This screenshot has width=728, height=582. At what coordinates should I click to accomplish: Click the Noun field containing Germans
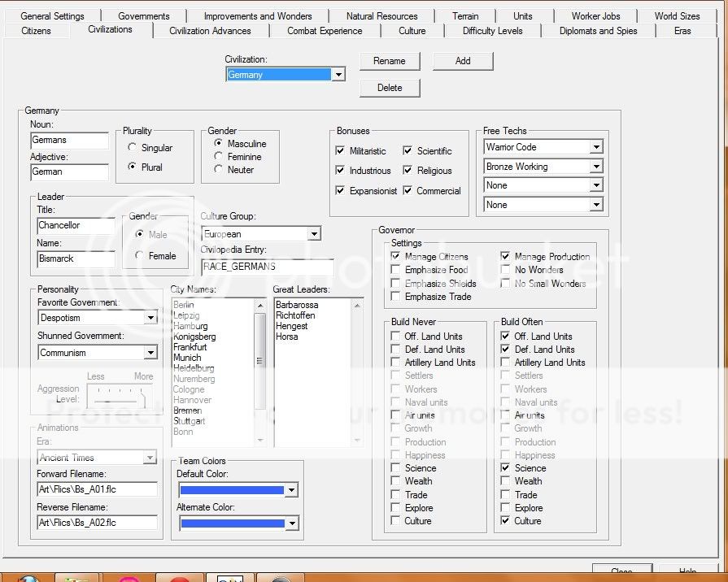69,140
